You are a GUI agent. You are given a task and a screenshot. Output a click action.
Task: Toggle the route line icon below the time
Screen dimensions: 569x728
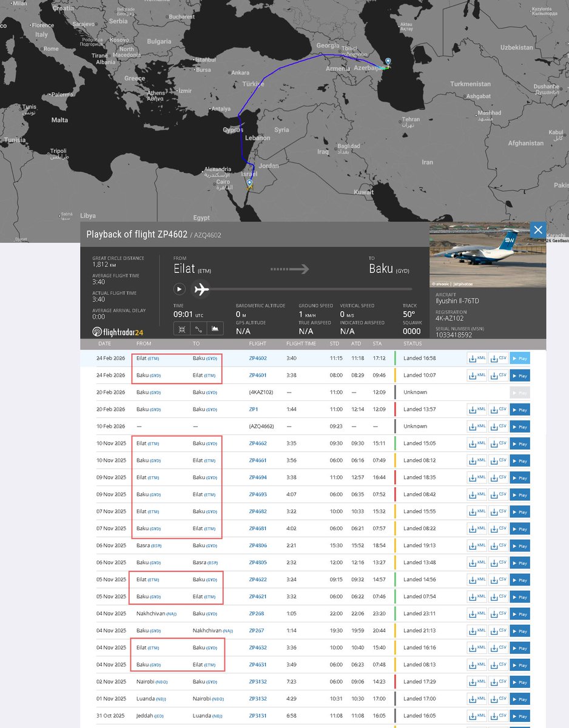(x=198, y=329)
